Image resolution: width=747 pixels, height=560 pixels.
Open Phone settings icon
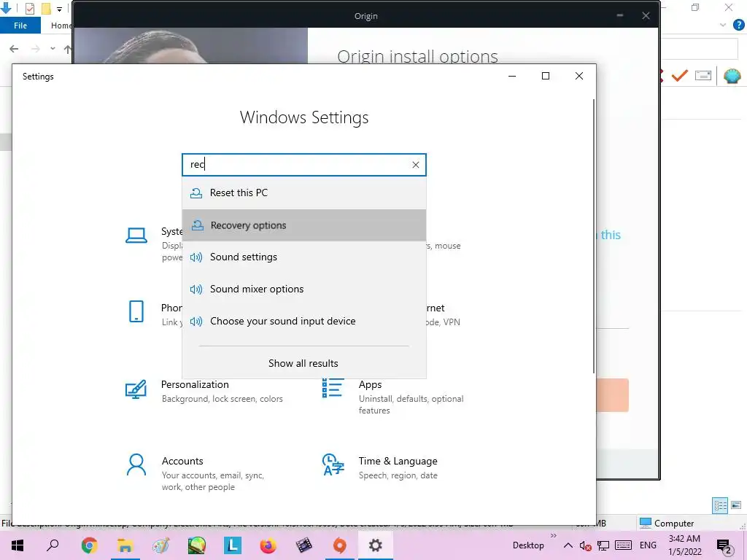[136, 311]
